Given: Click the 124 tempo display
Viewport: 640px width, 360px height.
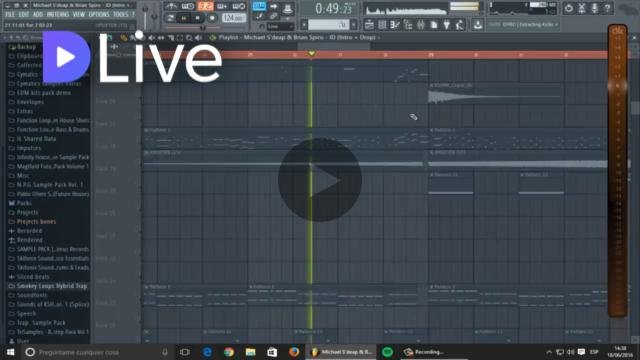Looking at the screenshot, I should point(233,18).
